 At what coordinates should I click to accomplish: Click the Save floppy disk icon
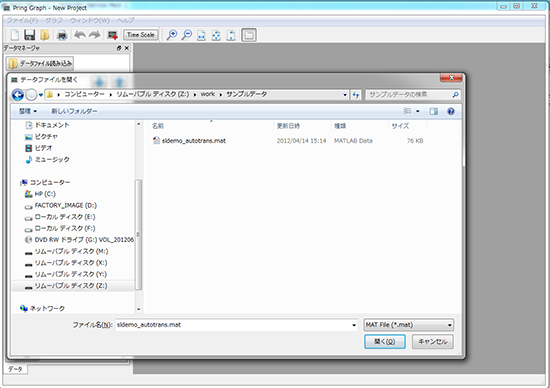click(29, 35)
